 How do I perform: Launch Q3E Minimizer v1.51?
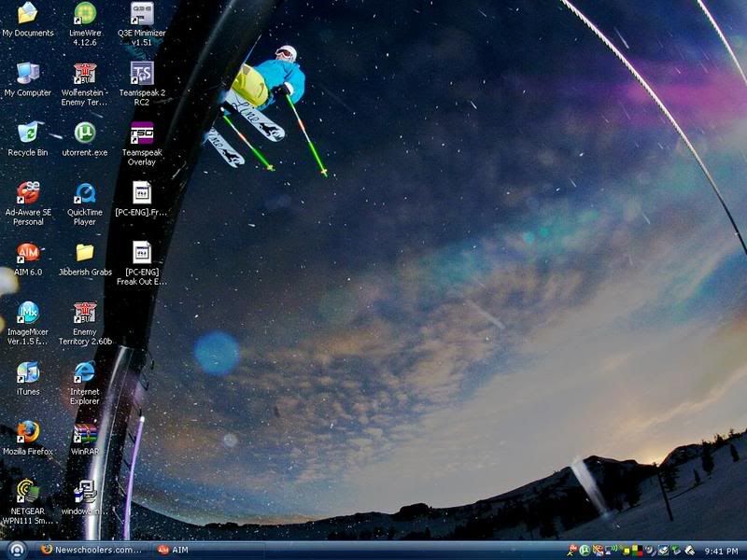(x=141, y=14)
